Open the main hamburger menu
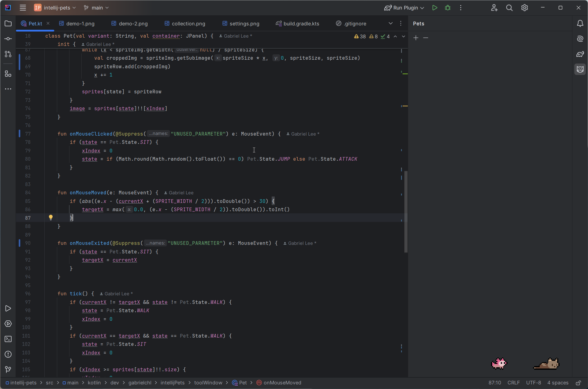The height and width of the screenshot is (389, 588). pyautogui.click(x=23, y=8)
